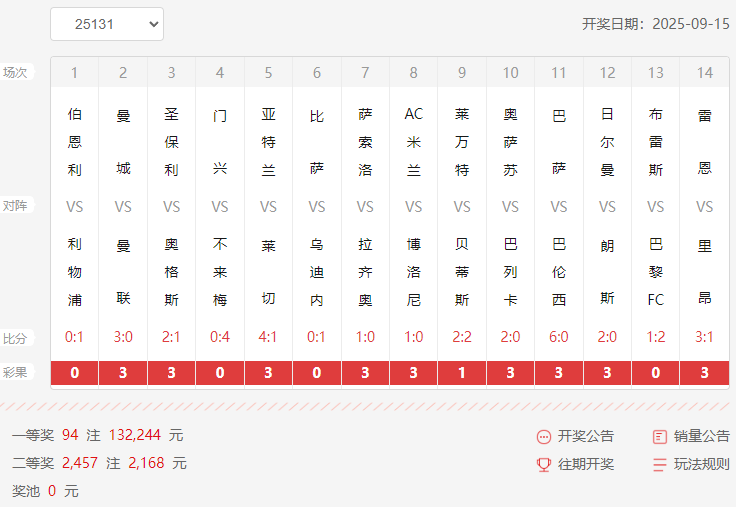736x507 pixels.
Task: Click match 10 home team 奥萨苏
Action: [x=510, y=142]
